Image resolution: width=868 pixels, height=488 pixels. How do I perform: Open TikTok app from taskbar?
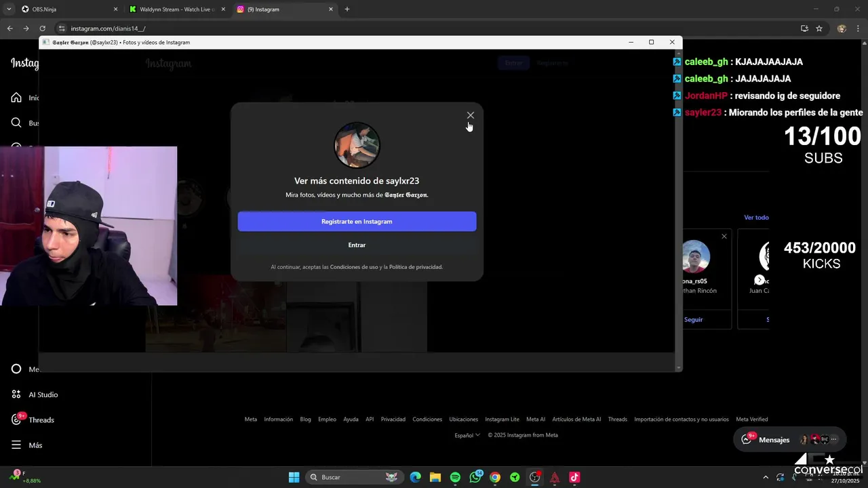point(575,477)
